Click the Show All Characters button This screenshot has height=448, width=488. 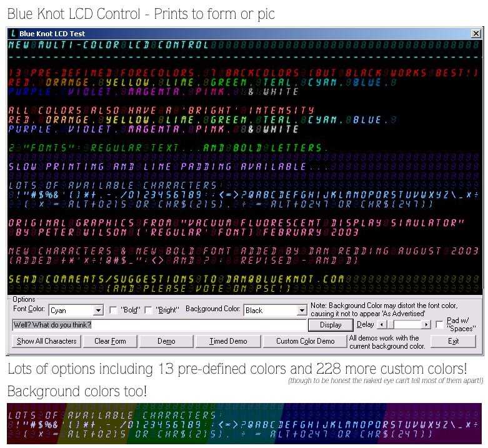pos(47,341)
